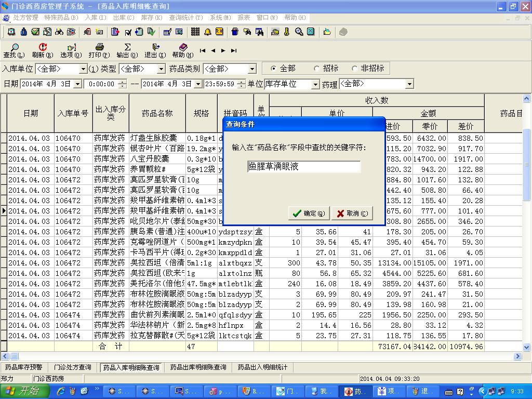Open the end date picker dropdown
The image size is (532, 399).
click(x=198, y=84)
